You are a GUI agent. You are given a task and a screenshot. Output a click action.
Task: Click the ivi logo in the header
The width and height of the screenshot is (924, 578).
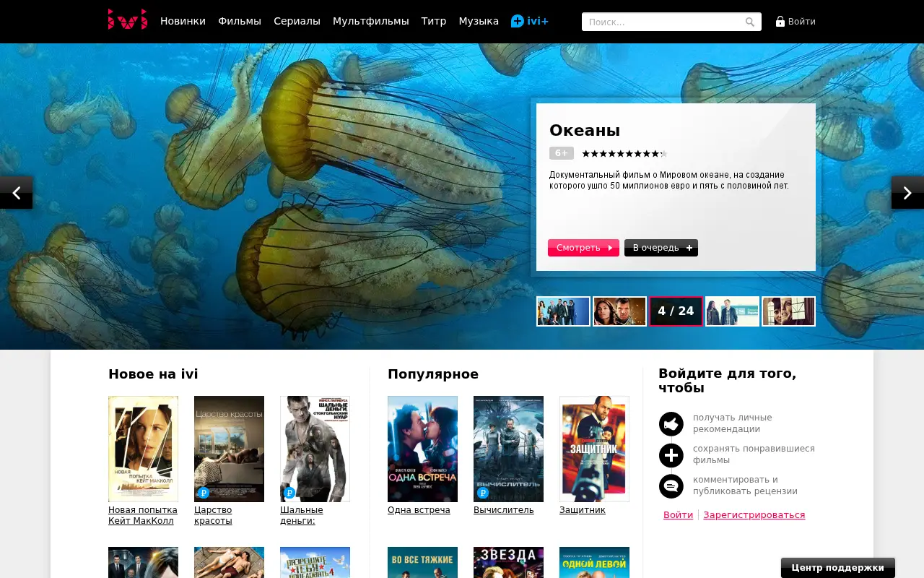pyautogui.click(x=128, y=20)
